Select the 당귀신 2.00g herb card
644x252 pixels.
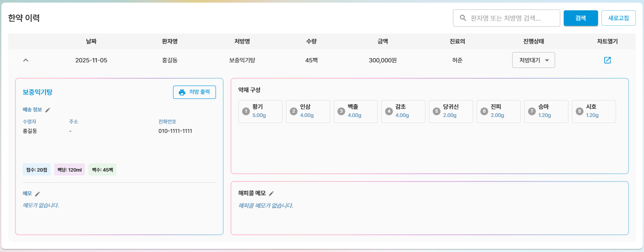(x=451, y=111)
